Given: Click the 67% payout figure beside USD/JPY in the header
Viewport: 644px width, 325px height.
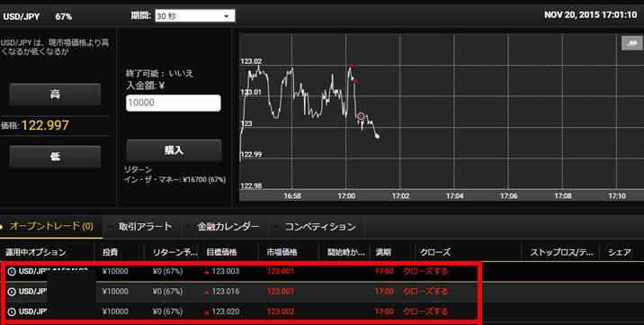Looking at the screenshot, I should point(64,17).
